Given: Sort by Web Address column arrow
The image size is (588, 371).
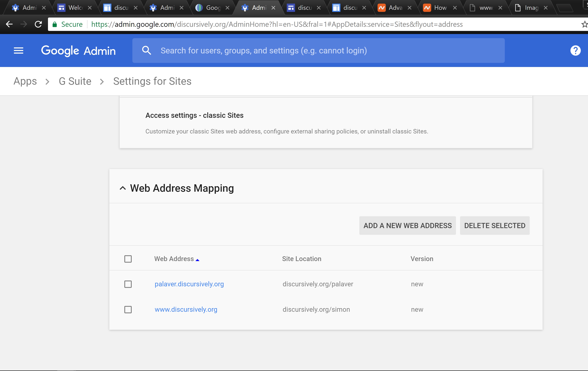Looking at the screenshot, I should (198, 260).
